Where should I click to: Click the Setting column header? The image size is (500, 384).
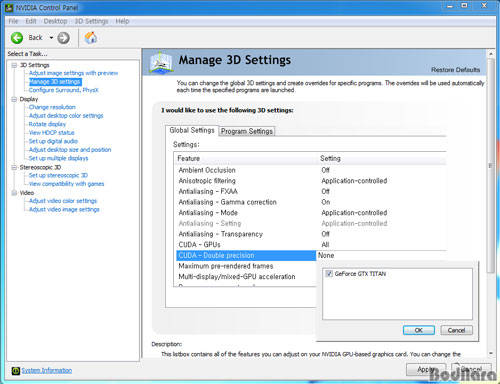[382, 158]
